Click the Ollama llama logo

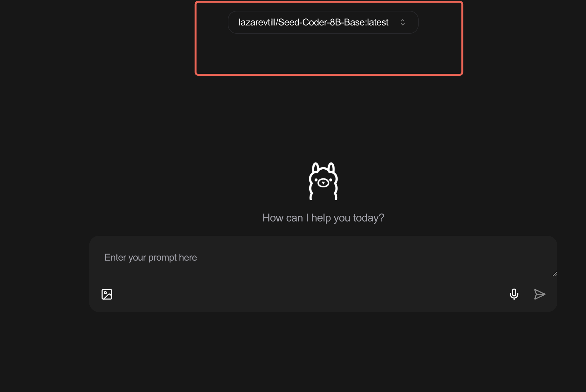coord(323,181)
